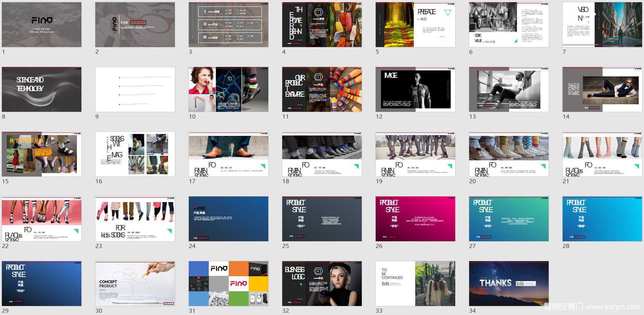The image size is (644, 315).
Task: Click slide 22 pink background ladies socks
Action: click(41, 219)
